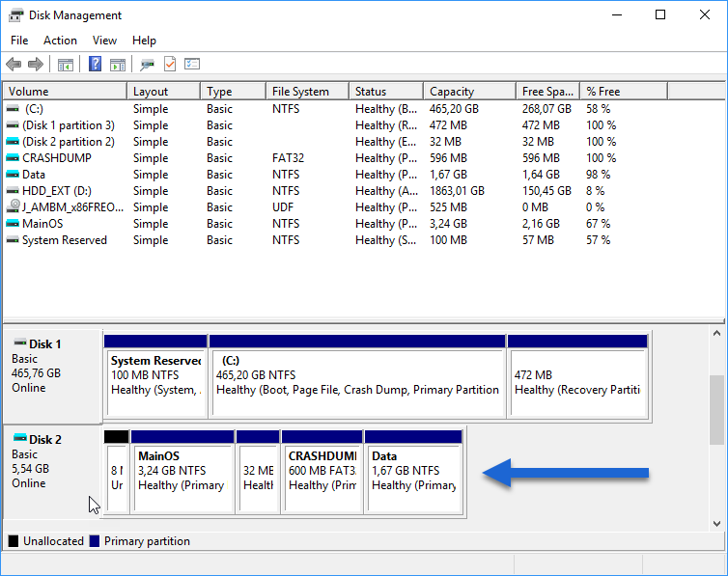Click the drive icon next to CRASHDUMP volume

(x=13, y=157)
